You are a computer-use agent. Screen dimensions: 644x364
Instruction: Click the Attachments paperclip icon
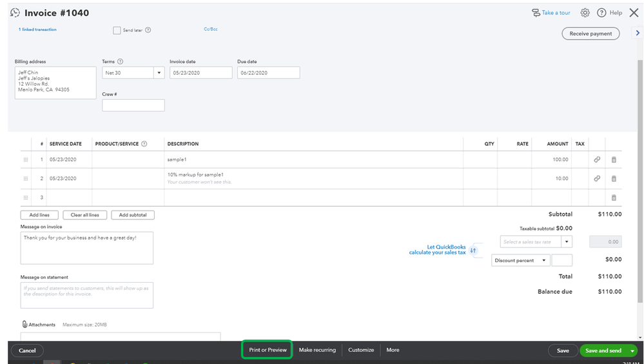coord(24,324)
